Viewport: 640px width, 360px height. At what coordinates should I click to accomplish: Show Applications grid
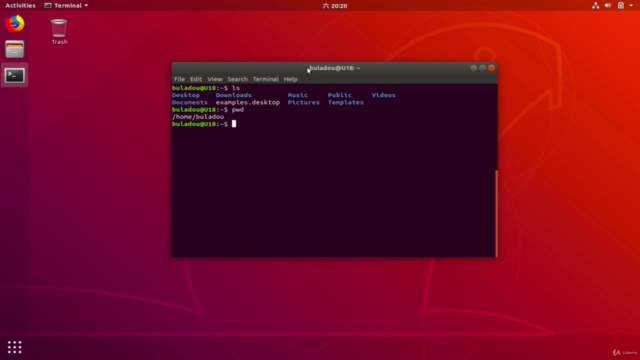click(15, 347)
